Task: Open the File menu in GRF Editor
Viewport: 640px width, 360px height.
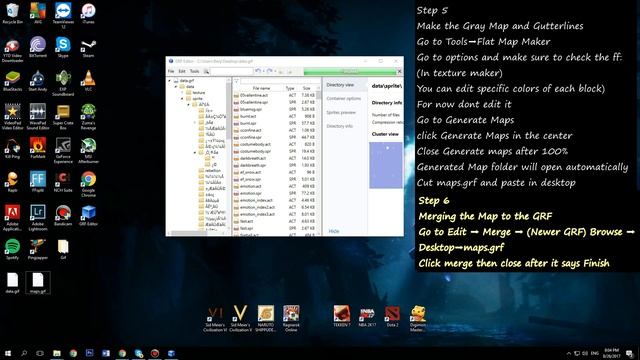Action: pos(171,71)
